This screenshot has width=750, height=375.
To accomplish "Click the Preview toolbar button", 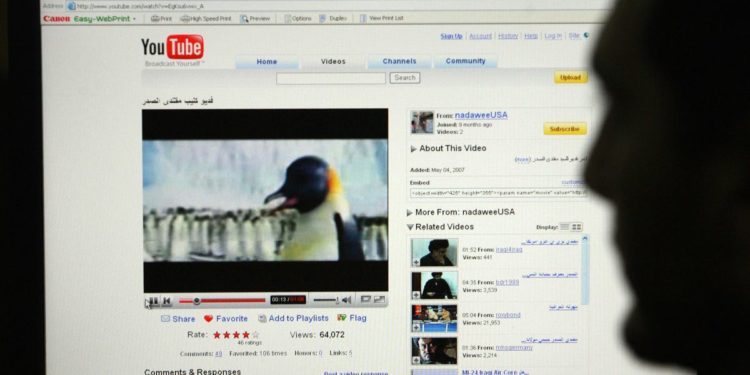I will (255, 19).
